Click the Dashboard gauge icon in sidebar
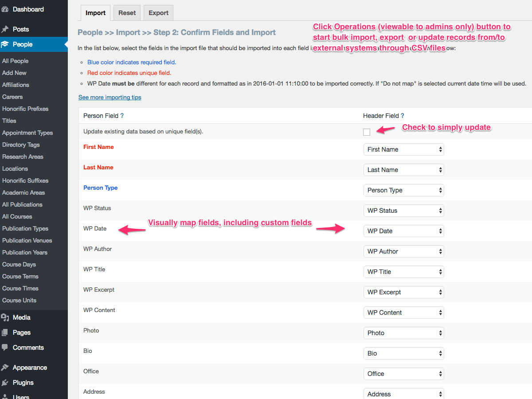The height and width of the screenshot is (399, 532). coord(5,9)
